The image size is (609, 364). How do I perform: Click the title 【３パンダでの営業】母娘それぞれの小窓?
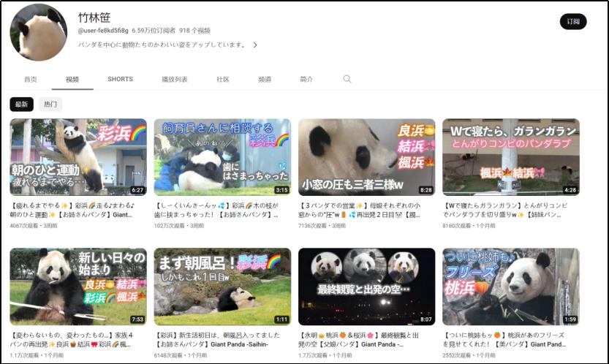360,210
